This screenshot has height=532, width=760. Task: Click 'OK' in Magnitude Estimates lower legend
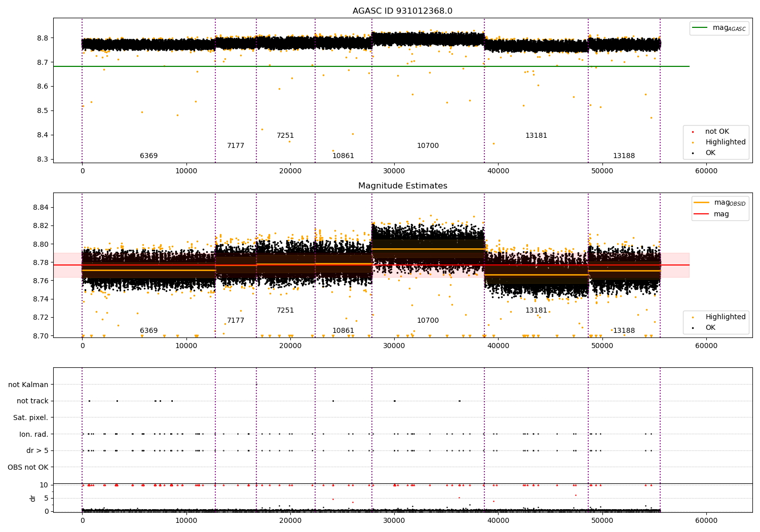click(710, 328)
